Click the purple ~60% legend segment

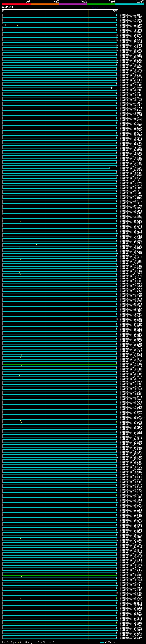click(73, 4)
